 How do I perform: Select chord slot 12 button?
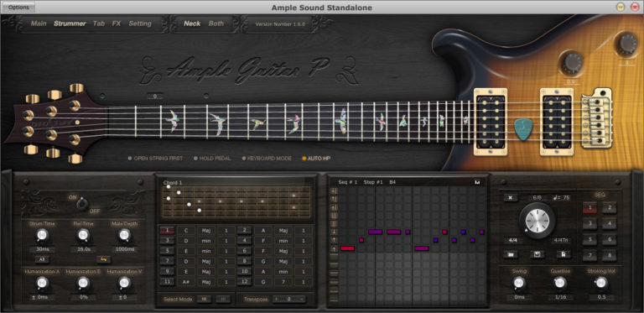pyautogui.click(x=244, y=282)
